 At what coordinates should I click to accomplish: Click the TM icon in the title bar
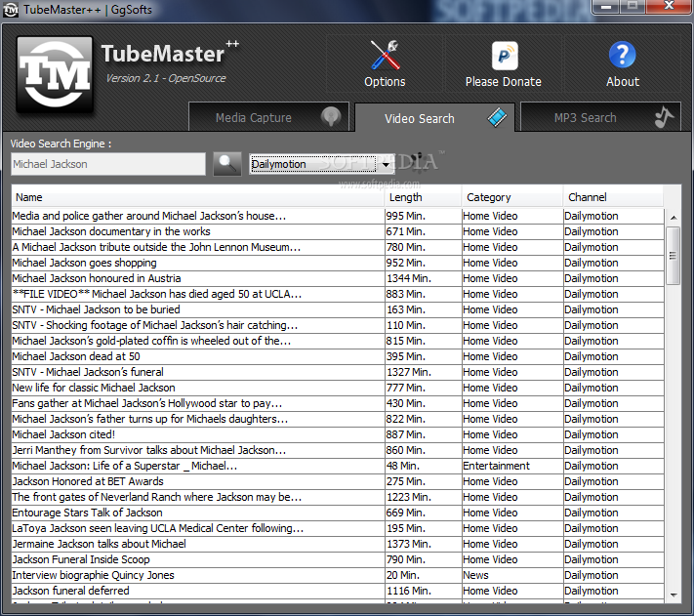11,10
